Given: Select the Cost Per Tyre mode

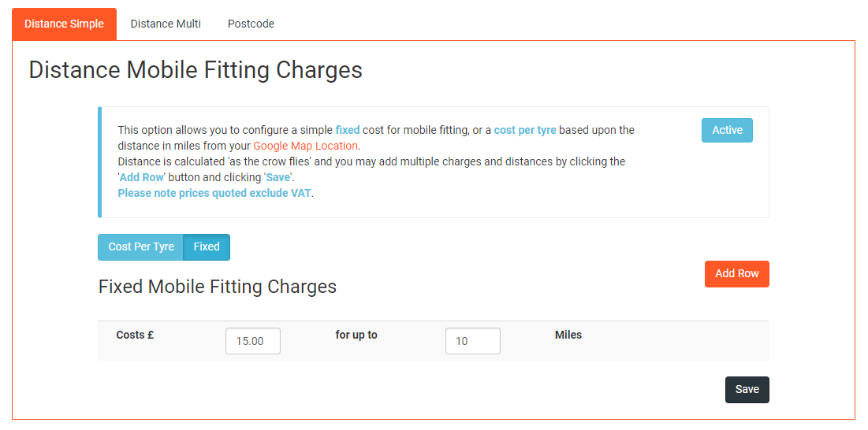Looking at the screenshot, I should click(140, 247).
